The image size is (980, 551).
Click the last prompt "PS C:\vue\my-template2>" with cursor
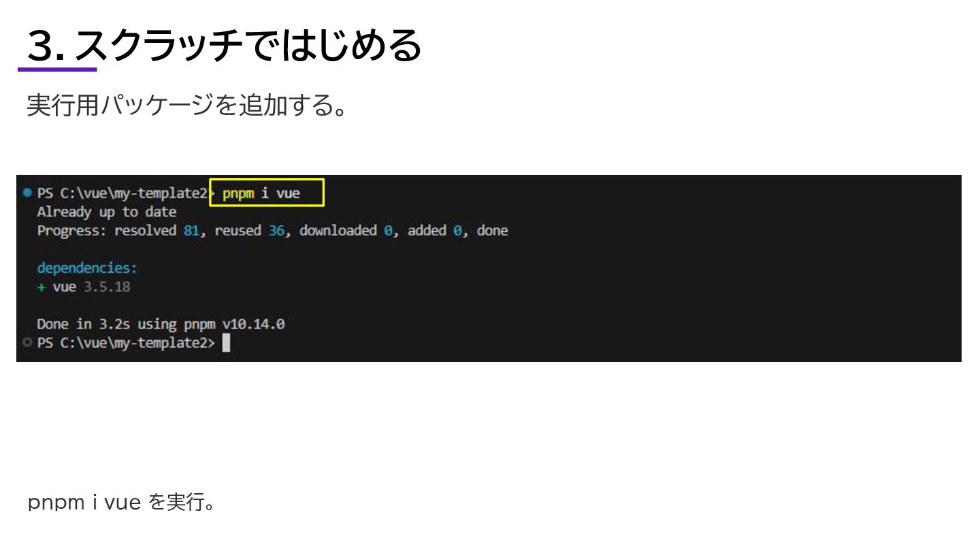(x=126, y=343)
